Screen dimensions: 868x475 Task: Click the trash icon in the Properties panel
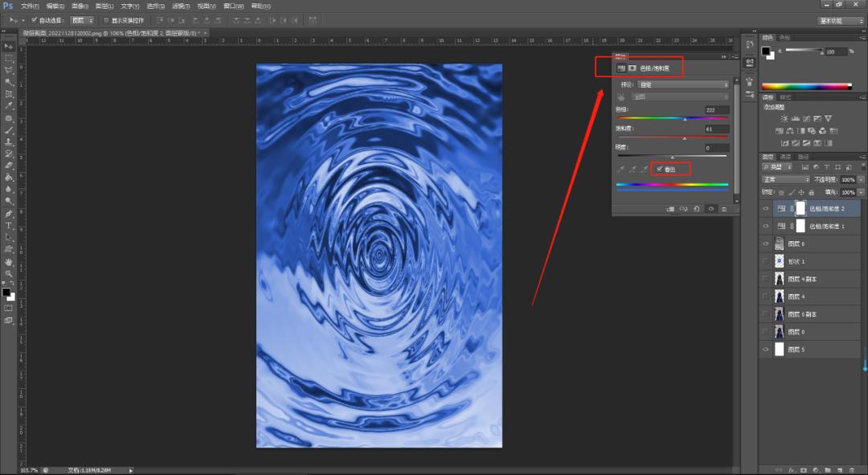[724, 209]
